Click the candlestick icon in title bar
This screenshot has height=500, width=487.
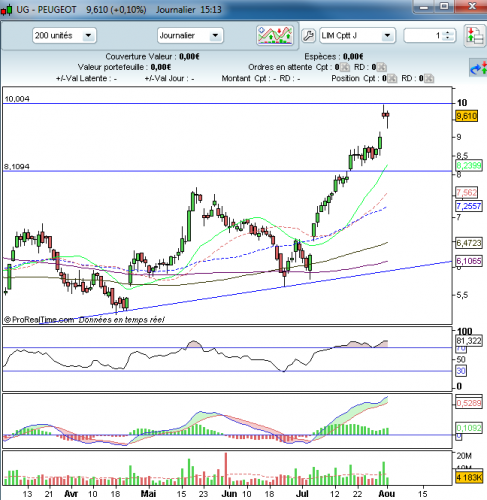click(x=6, y=10)
